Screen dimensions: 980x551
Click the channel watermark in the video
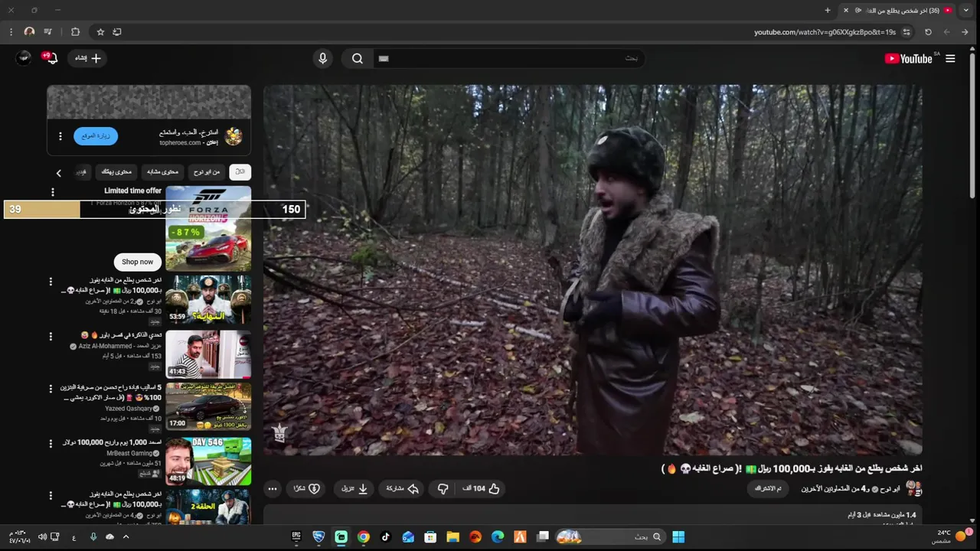[x=279, y=433]
